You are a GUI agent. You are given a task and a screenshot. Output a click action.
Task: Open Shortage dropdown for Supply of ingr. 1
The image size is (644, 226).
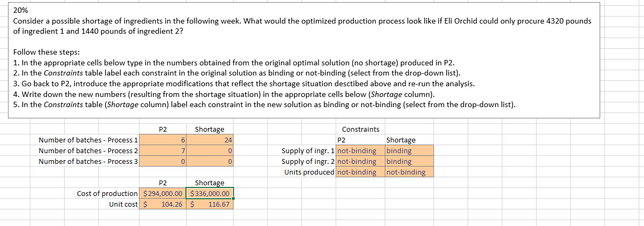(409, 151)
